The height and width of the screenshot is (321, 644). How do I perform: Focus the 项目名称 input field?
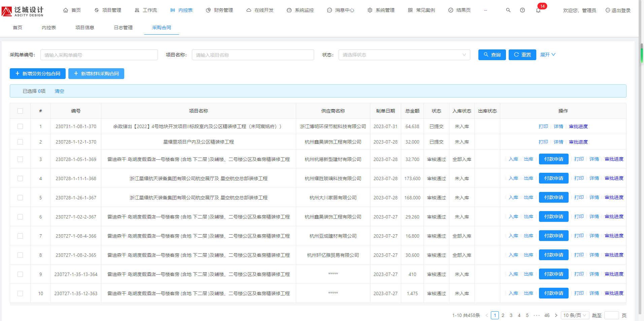[253, 55]
